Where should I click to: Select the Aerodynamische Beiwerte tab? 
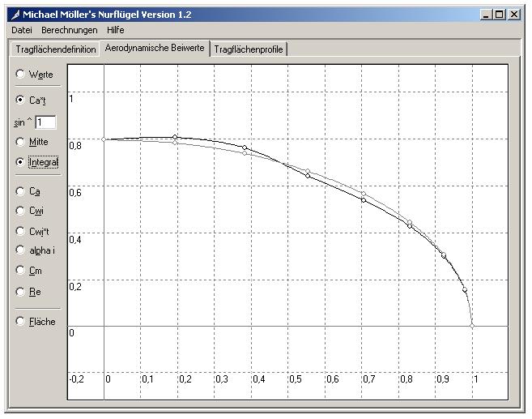click(x=155, y=49)
